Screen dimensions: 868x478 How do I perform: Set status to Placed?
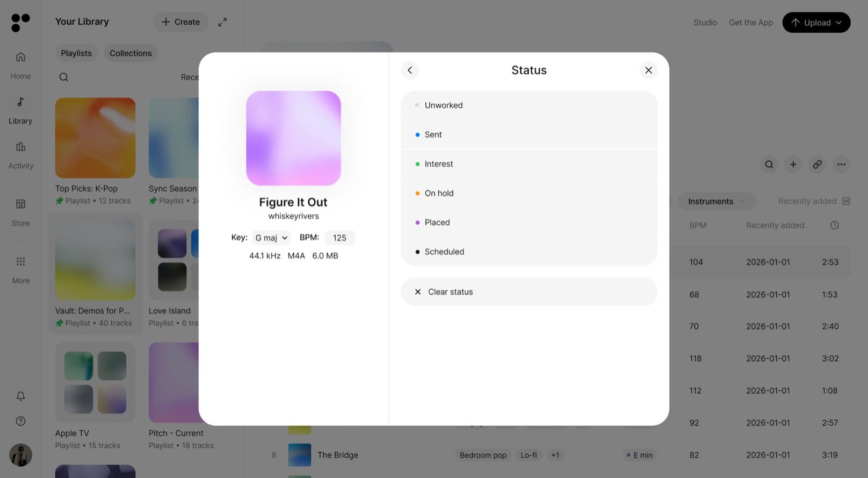529,222
